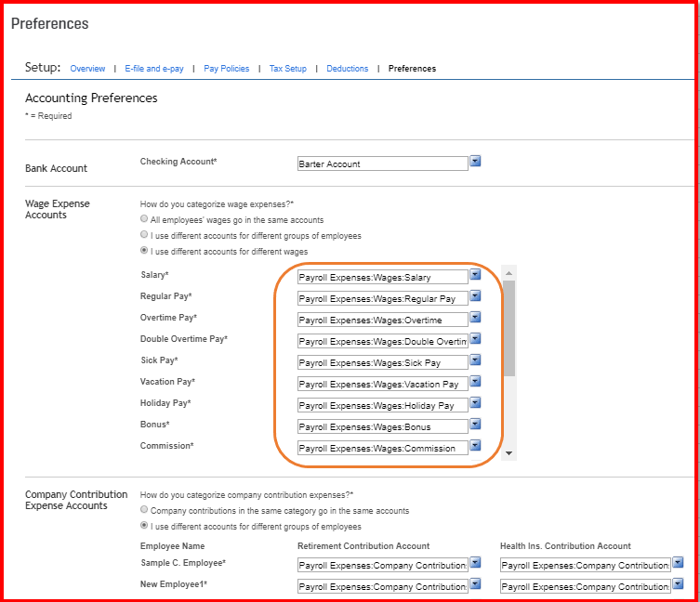Navigate to the Deductions page
This screenshot has height=602, width=700.
[x=348, y=69]
